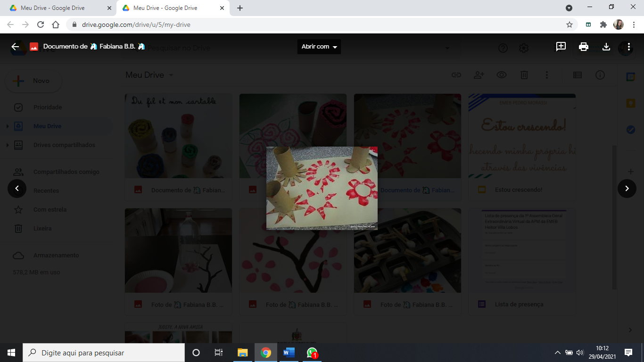Image resolution: width=644 pixels, height=362 pixels.
Task: Open Lista de presença form file
Action: click(x=522, y=262)
